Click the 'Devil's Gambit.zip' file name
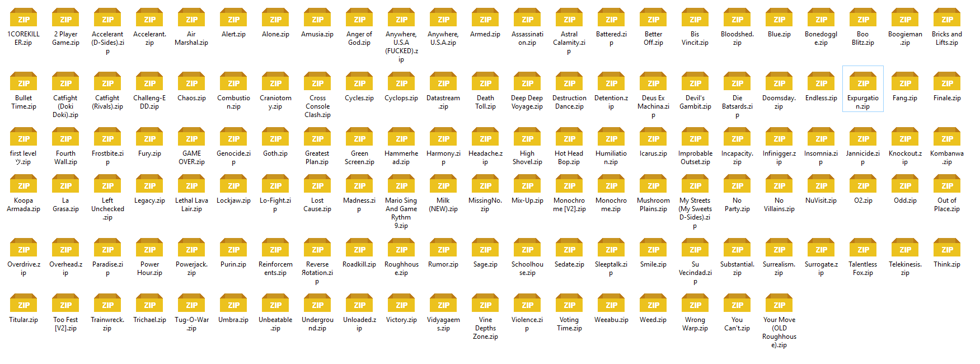 tap(695, 102)
